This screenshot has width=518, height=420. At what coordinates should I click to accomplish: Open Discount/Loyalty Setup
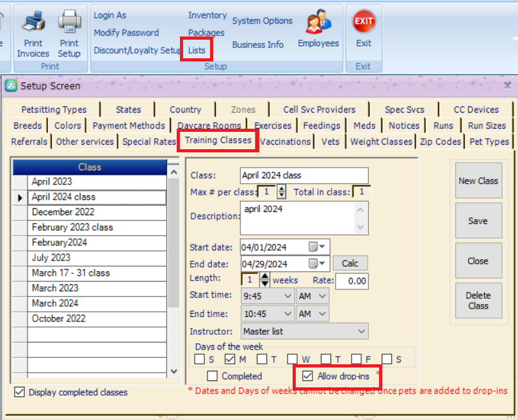[x=137, y=50]
